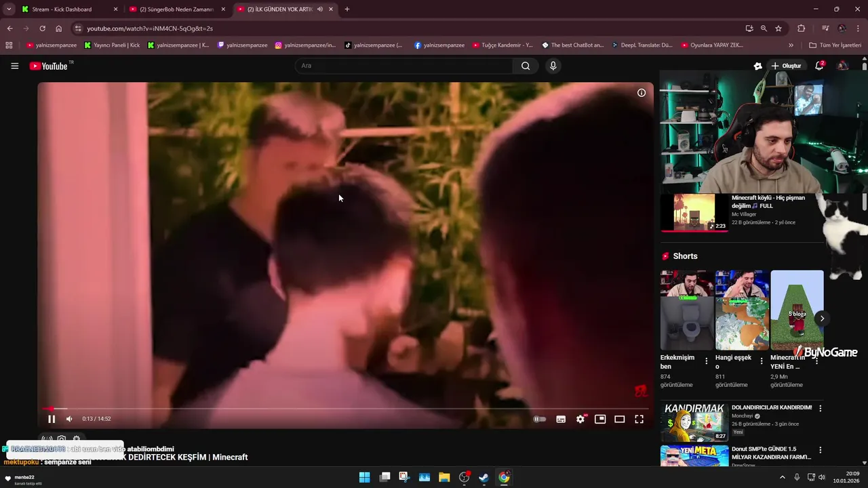Open DOLANDIRICILARI KANDIRDIM video thumbnail
This screenshot has height=488, width=868.
coord(694,422)
